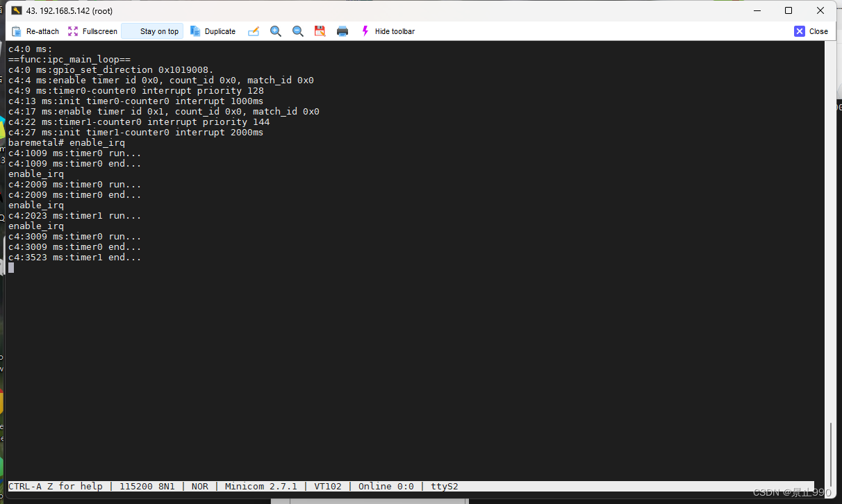Zoom in with the magnifier plus icon
Image resolution: width=842 pixels, height=504 pixels.
[x=276, y=31]
